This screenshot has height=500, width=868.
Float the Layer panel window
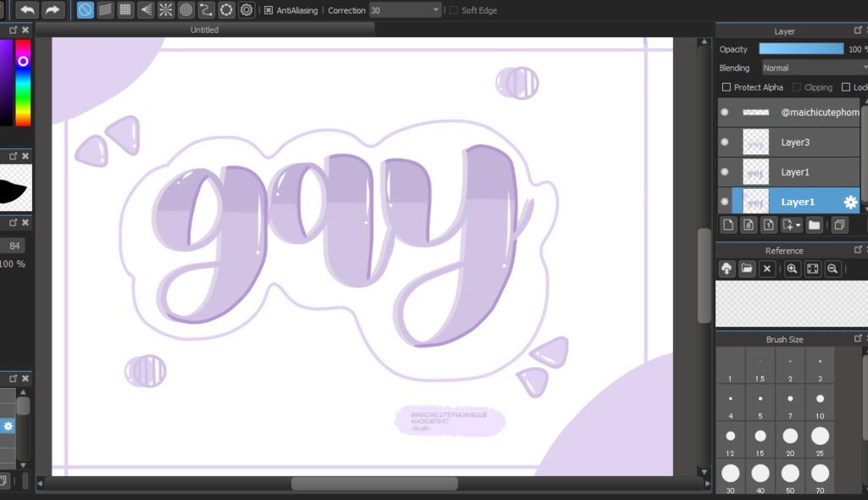(858, 30)
